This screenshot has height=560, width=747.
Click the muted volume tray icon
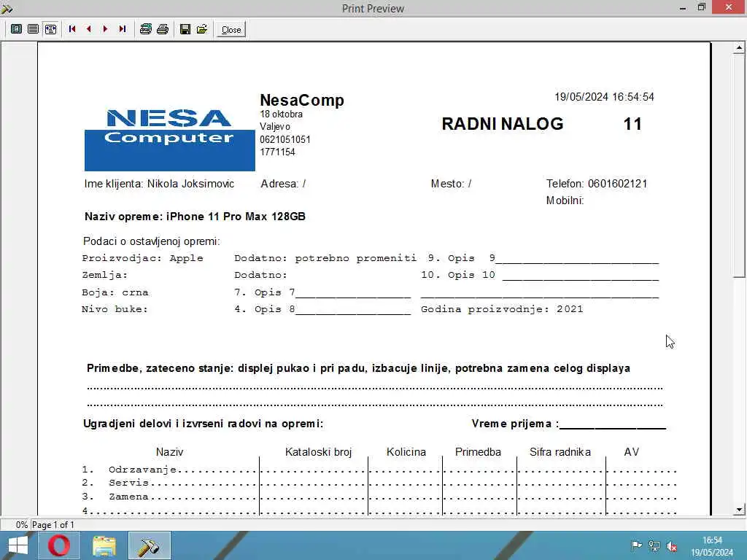click(672, 545)
